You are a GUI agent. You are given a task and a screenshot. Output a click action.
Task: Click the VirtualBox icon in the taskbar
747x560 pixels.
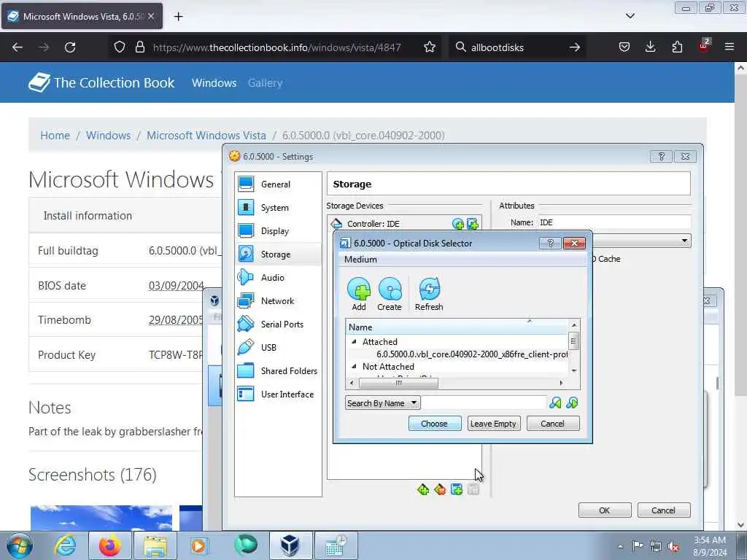pyautogui.click(x=290, y=545)
